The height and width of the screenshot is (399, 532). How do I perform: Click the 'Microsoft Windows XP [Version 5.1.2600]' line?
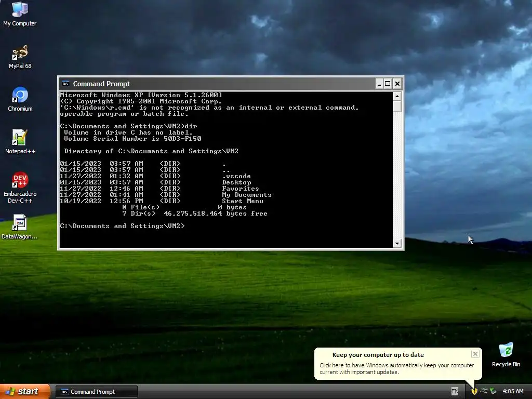[x=141, y=95]
